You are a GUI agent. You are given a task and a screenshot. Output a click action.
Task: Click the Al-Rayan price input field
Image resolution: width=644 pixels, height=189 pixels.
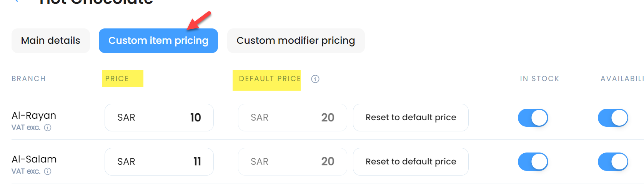pyautogui.click(x=159, y=118)
